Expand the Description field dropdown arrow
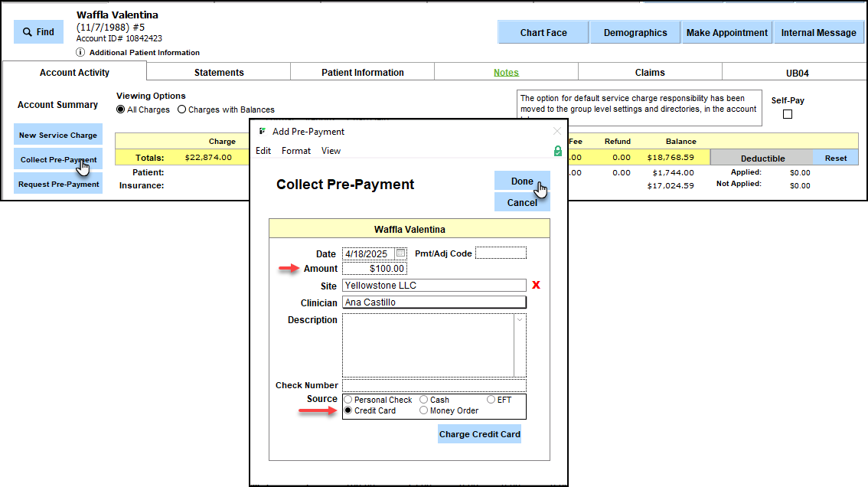The image size is (868, 487). click(520, 320)
